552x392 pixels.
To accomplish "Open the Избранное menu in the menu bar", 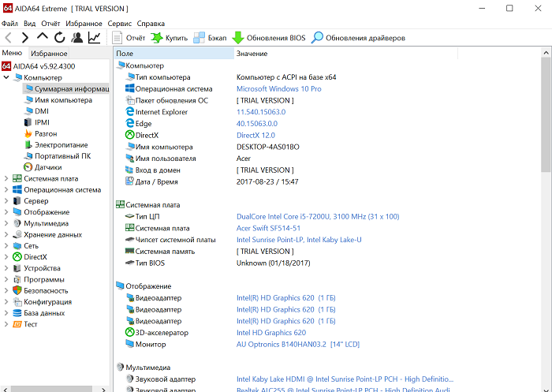I will coord(84,24).
